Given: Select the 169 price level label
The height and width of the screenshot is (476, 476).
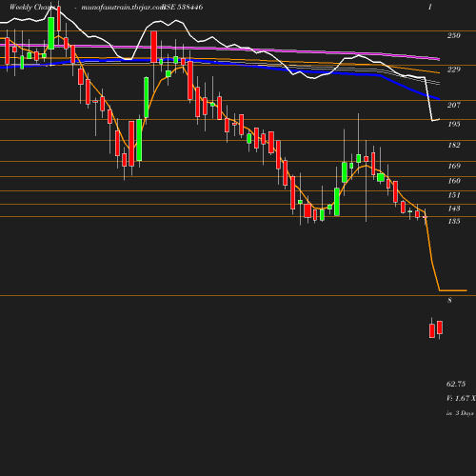Looking at the screenshot, I should (x=454, y=166).
